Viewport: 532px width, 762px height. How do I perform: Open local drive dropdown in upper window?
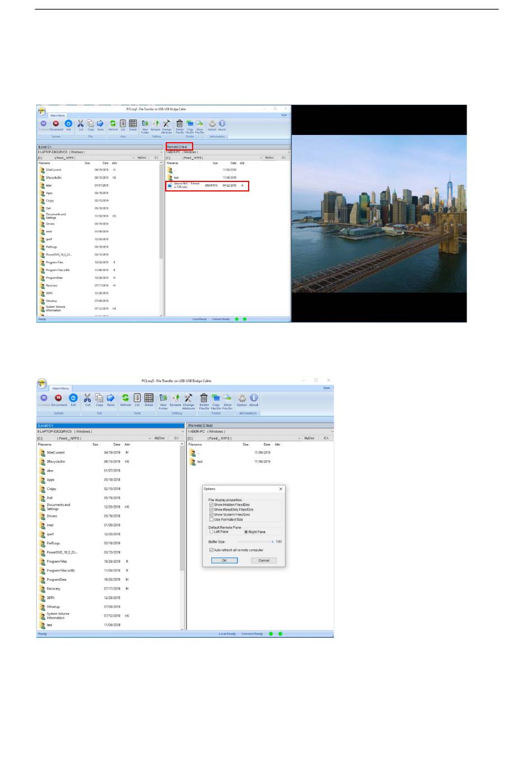[133, 158]
